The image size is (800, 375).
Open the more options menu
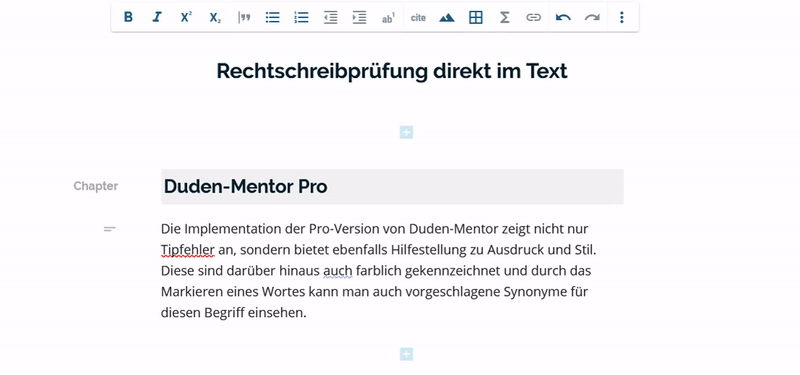tap(621, 17)
